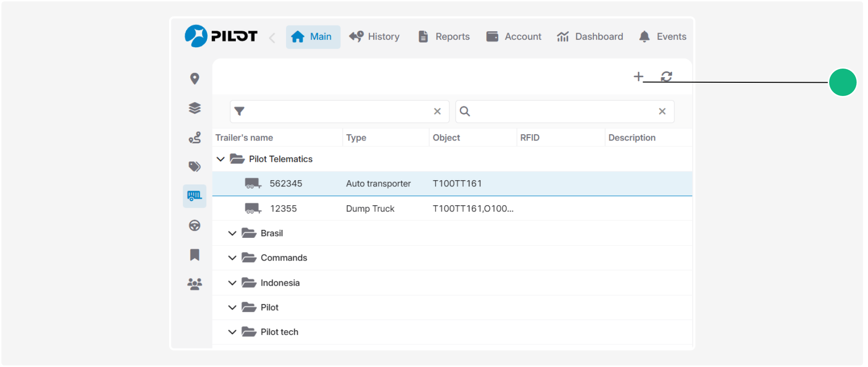Expand the Pilot tech folder
868x367 pixels.
(x=232, y=332)
